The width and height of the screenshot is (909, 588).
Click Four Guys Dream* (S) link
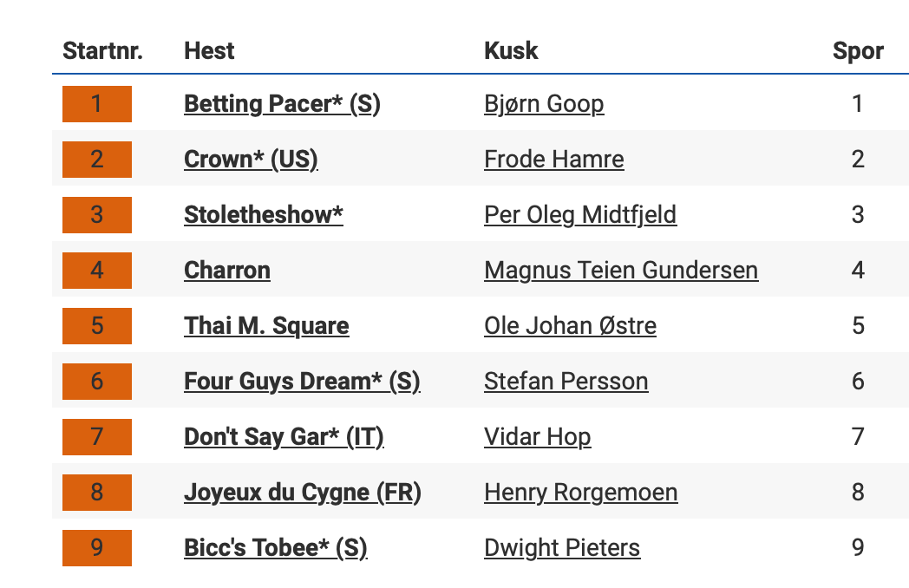(302, 382)
